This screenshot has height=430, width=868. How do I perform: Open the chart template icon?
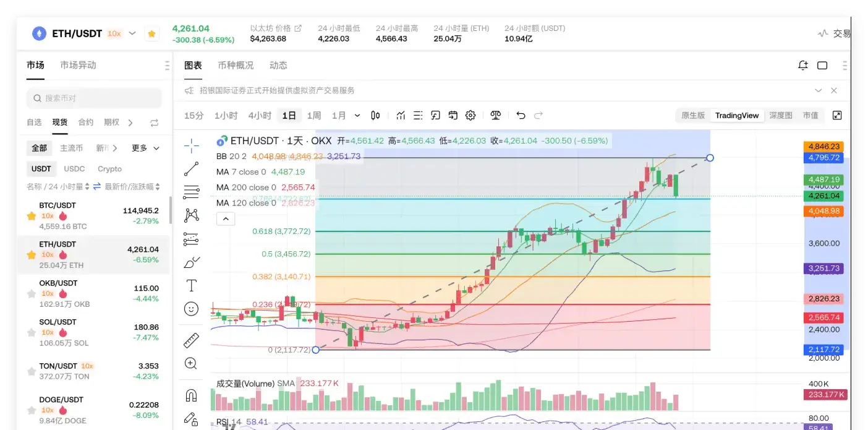(x=435, y=115)
